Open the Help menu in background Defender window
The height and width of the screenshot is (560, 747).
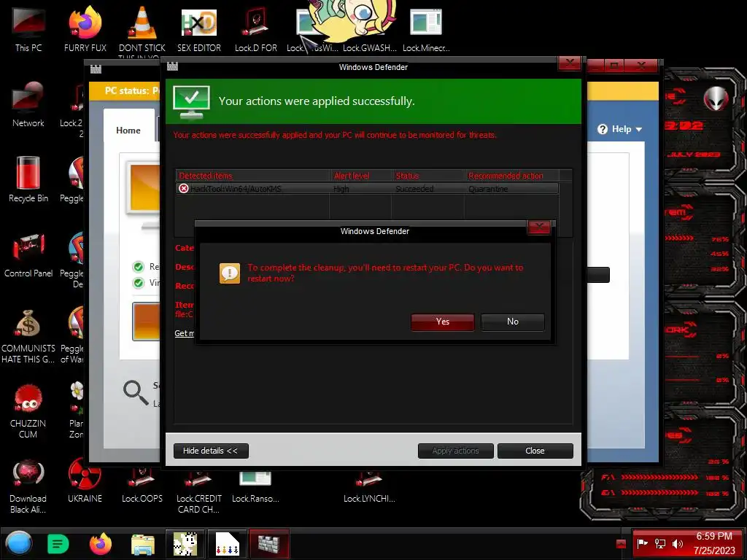pos(620,129)
